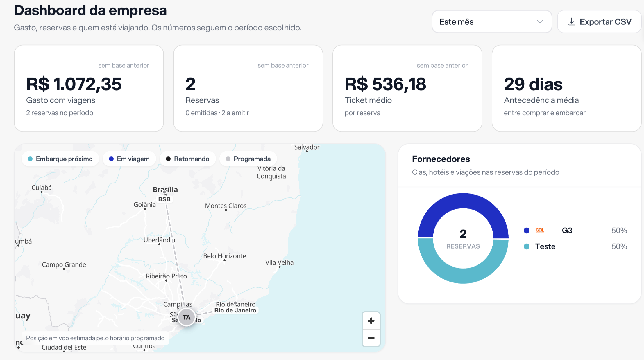Click the 29 dias antecedência value
644x360 pixels.
pos(533,84)
